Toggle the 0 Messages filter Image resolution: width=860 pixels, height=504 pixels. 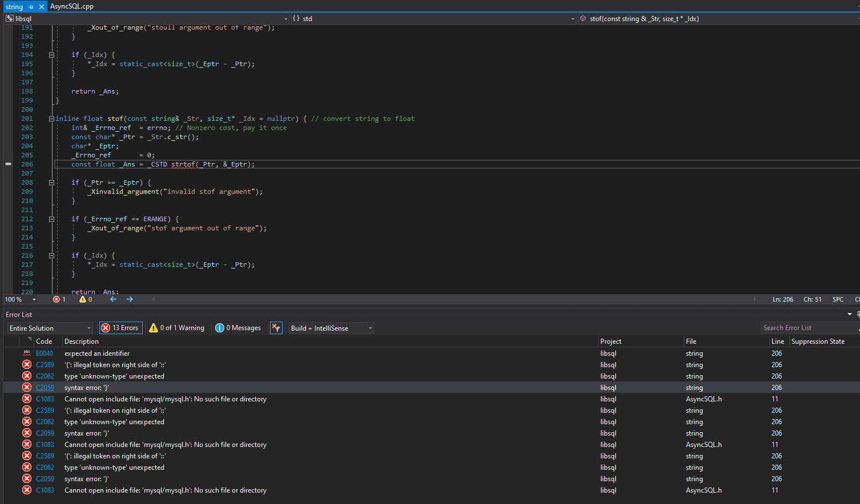coord(238,328)
